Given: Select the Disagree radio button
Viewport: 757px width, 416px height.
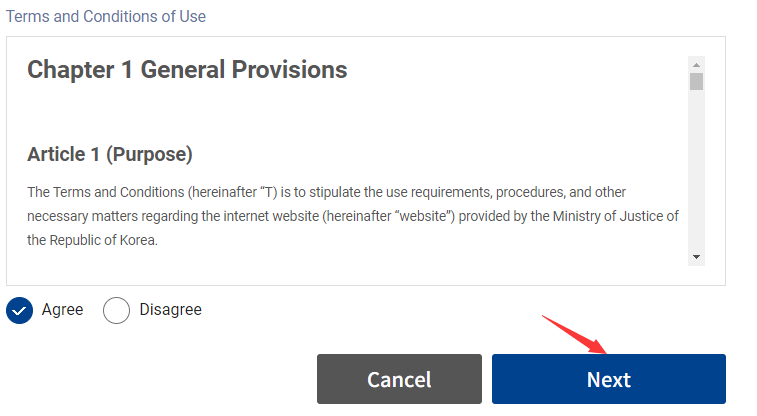Looking at the screenshot, I should (116, 310).
